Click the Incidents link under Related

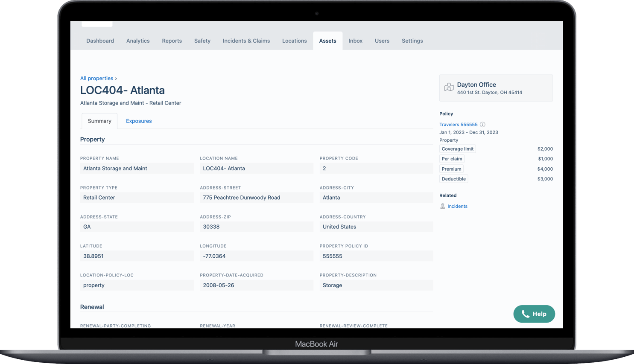(x=457, y=206)
